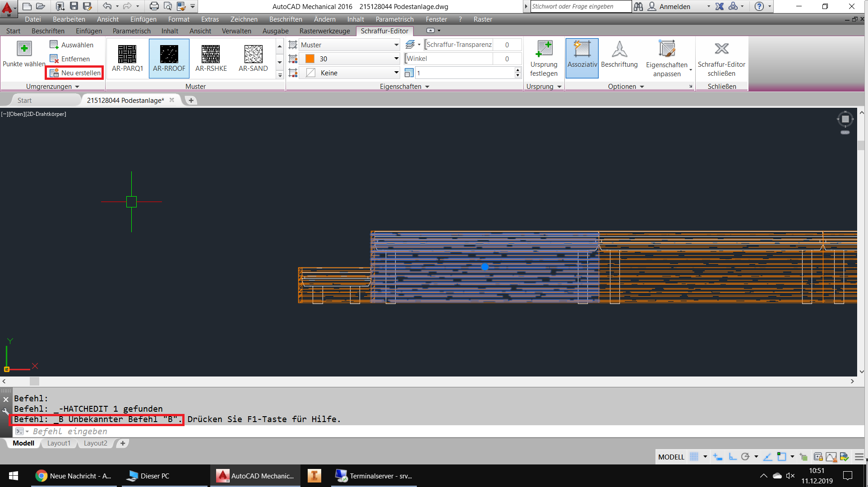Click Neu erstellen boundary button
Viewport: 868px width, 487px height.
tap(75, 73)
